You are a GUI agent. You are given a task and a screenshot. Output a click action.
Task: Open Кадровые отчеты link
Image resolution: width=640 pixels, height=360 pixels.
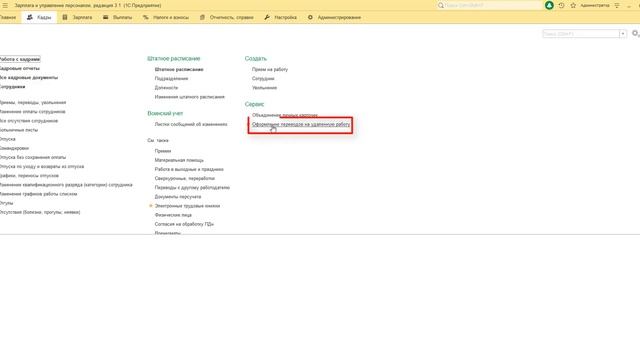pos(20,69)
